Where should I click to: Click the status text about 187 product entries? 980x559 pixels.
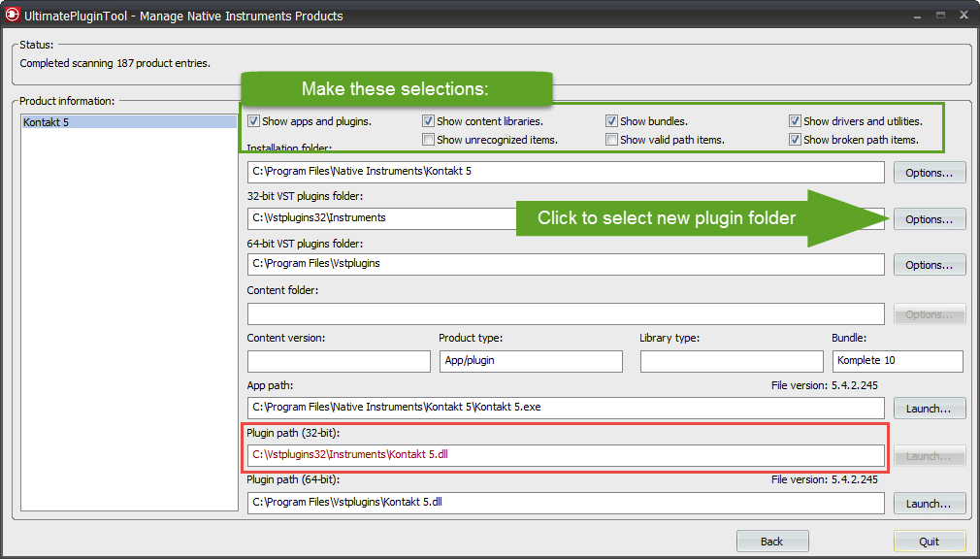coord(115,63)
